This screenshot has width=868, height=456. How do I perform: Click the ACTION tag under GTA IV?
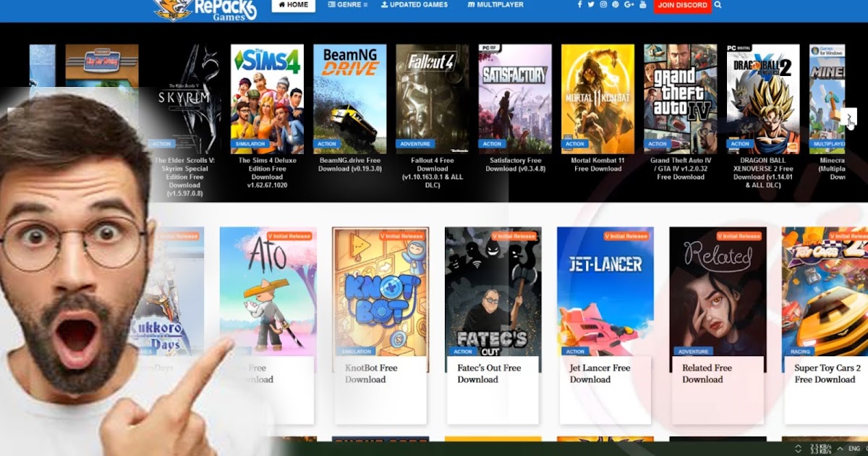(658, 144)
